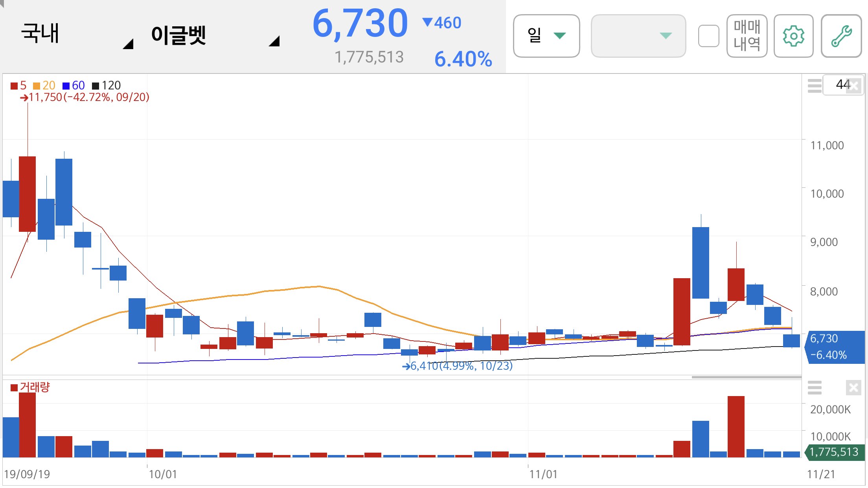Open the 매매내역 trade history
The image size is (868, 488).
pyautogui.click(x=747, y=36)
